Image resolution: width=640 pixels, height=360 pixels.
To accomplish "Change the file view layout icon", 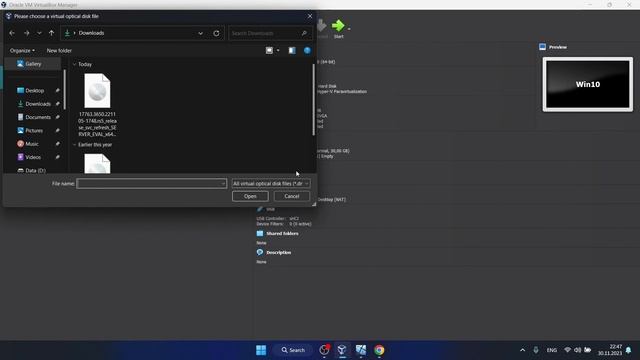I will [269, 51].
